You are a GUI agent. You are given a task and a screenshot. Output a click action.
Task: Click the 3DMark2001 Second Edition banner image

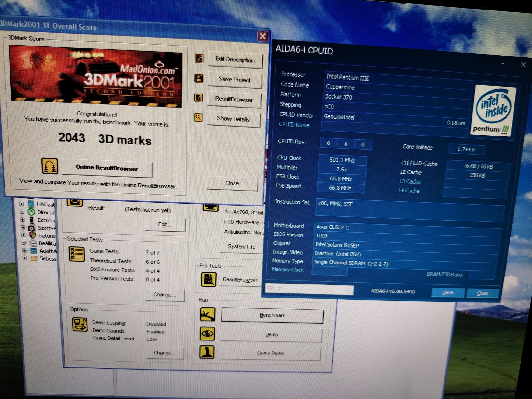[x=96, y=77]
